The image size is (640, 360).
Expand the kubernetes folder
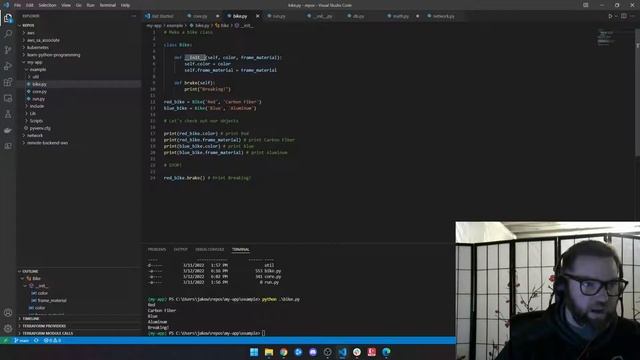click(37, 47)
